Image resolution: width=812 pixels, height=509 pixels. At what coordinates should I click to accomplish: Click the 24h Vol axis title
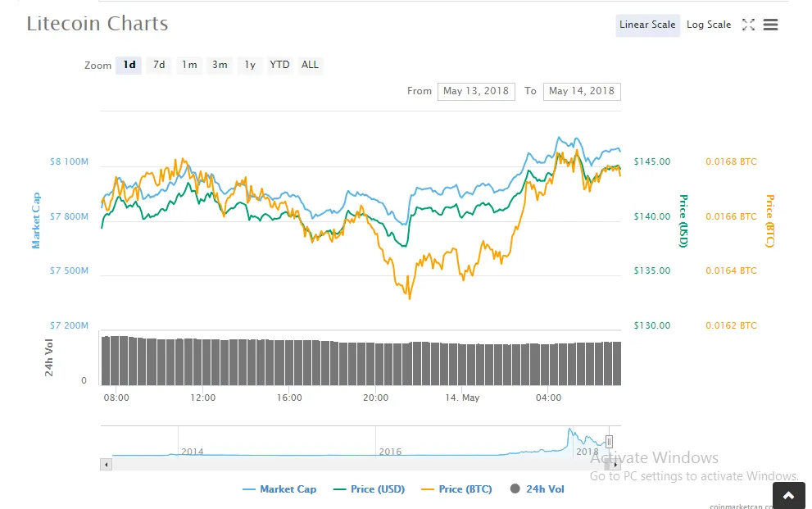click(x=48, y=357)
